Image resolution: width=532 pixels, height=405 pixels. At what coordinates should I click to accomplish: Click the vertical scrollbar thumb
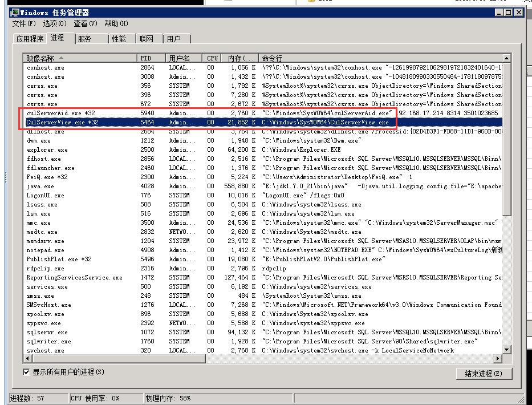pos(506,139)
